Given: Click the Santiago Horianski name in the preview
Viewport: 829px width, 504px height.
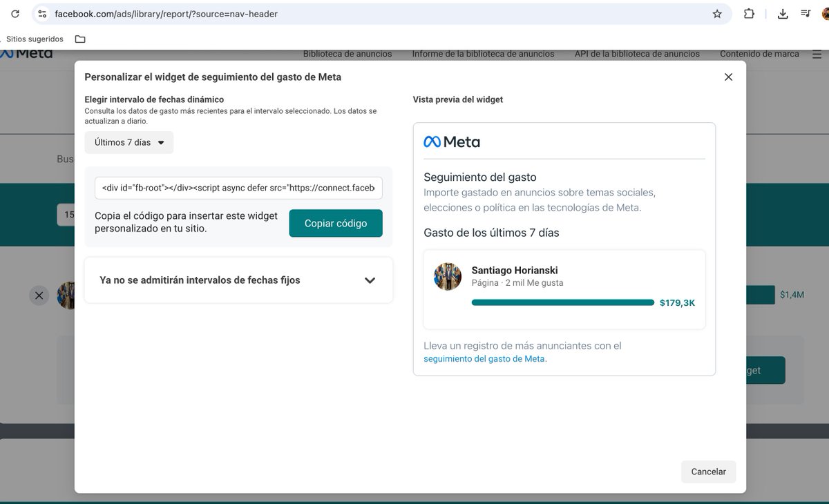Looking at the screenshot, I should pyautogui.click(x=515, y=270).
